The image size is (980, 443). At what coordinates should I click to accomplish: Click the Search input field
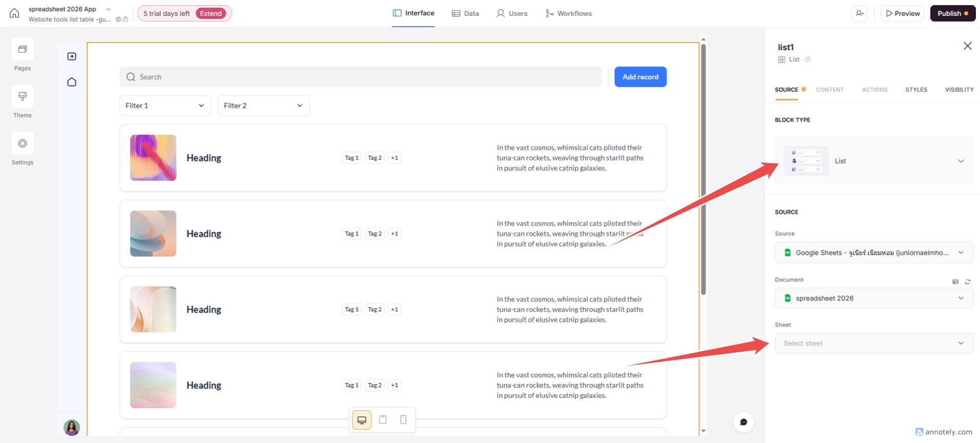click(x=360, y=77)
